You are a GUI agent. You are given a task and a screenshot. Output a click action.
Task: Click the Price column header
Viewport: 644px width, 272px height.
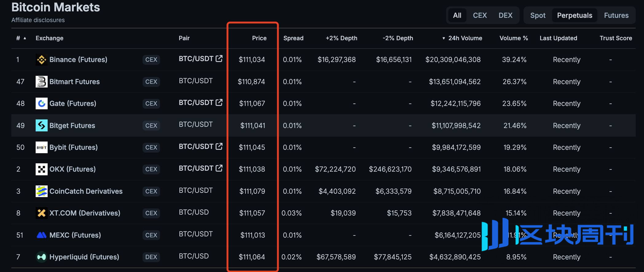pos(259,38)
